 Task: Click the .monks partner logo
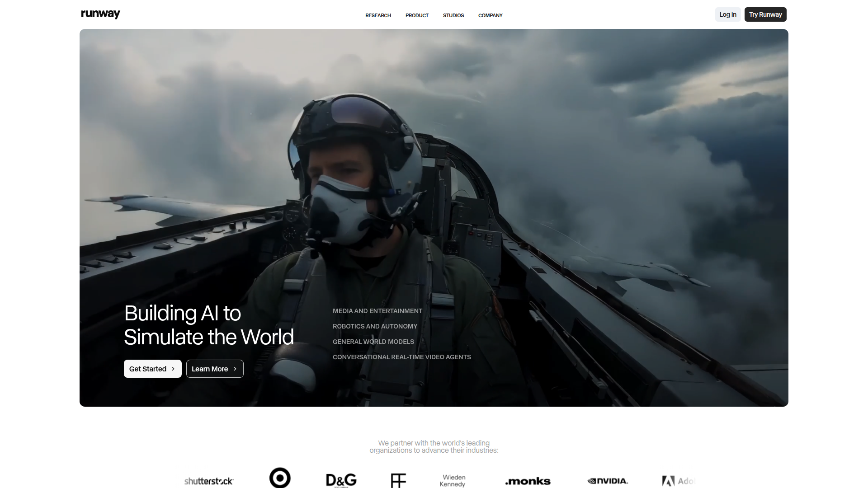point(528,481)
